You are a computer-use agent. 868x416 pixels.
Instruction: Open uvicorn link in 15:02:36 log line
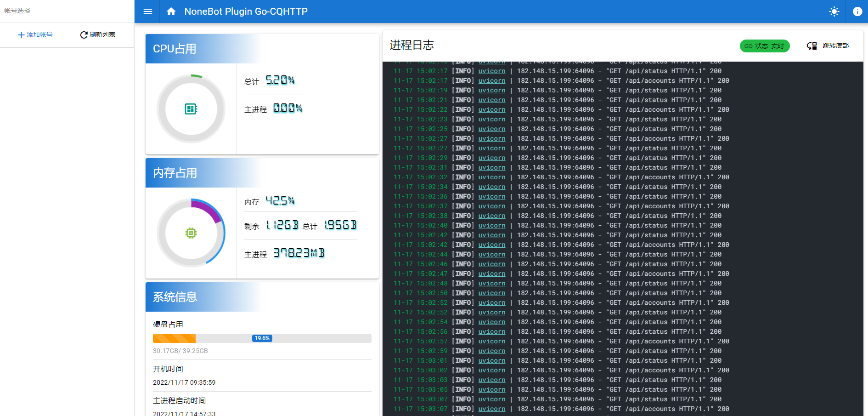tap(492, 197)
